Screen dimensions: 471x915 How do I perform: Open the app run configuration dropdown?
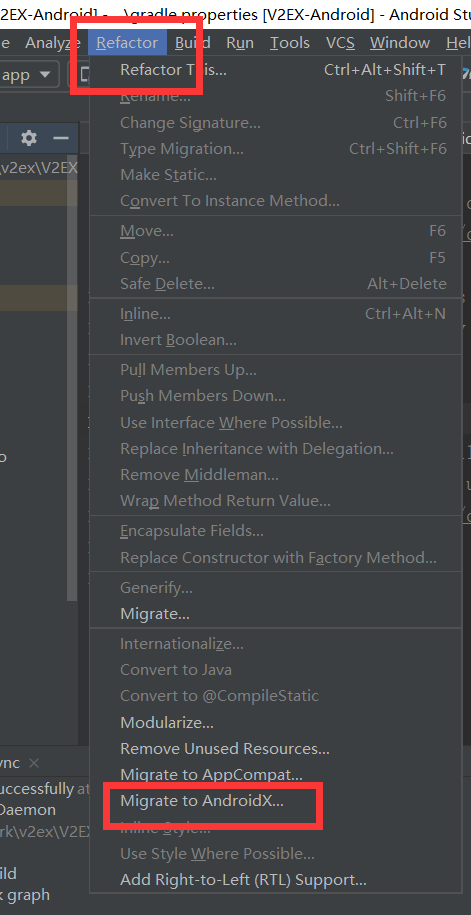tap(29, 75)
